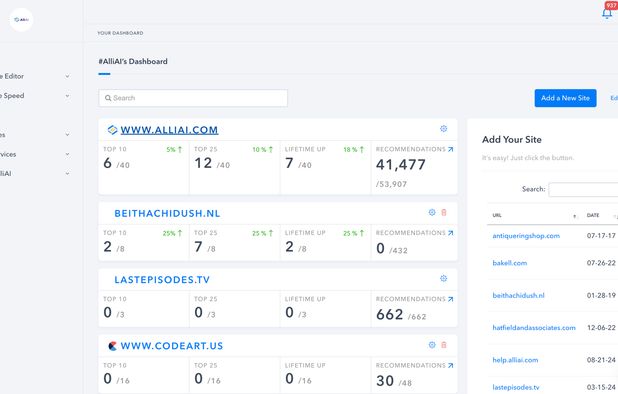Delete beithachidush.nl with trash icon
618x394 pixels.
point(444,212)
